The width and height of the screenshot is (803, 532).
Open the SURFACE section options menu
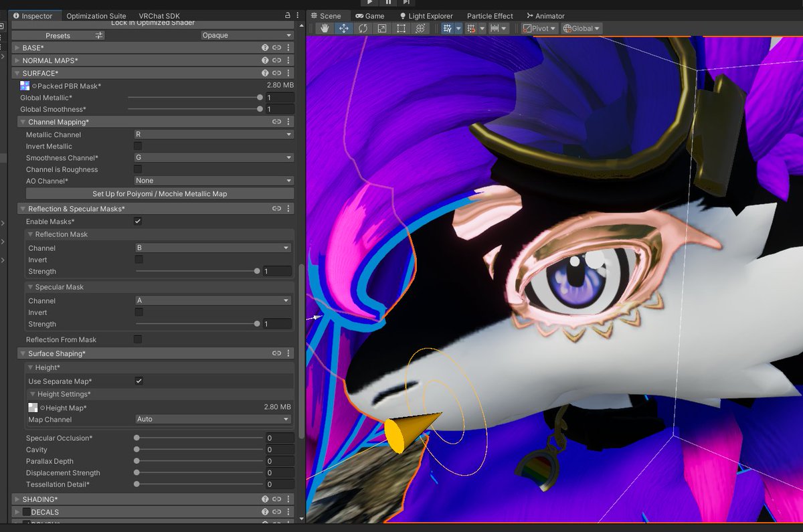(288, 73)
